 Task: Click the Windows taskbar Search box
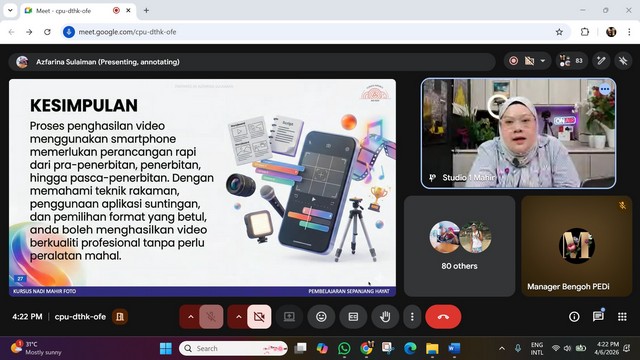233,348
